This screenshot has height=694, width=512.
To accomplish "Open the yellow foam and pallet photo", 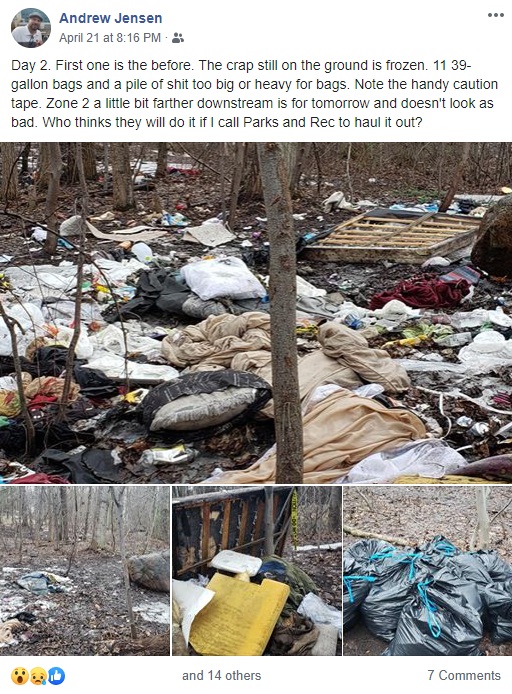I will point(257,571).
